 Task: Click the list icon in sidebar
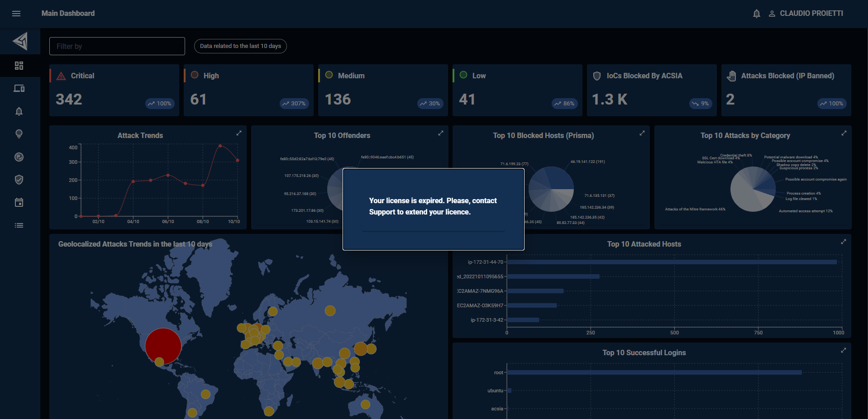click(19, 225)
